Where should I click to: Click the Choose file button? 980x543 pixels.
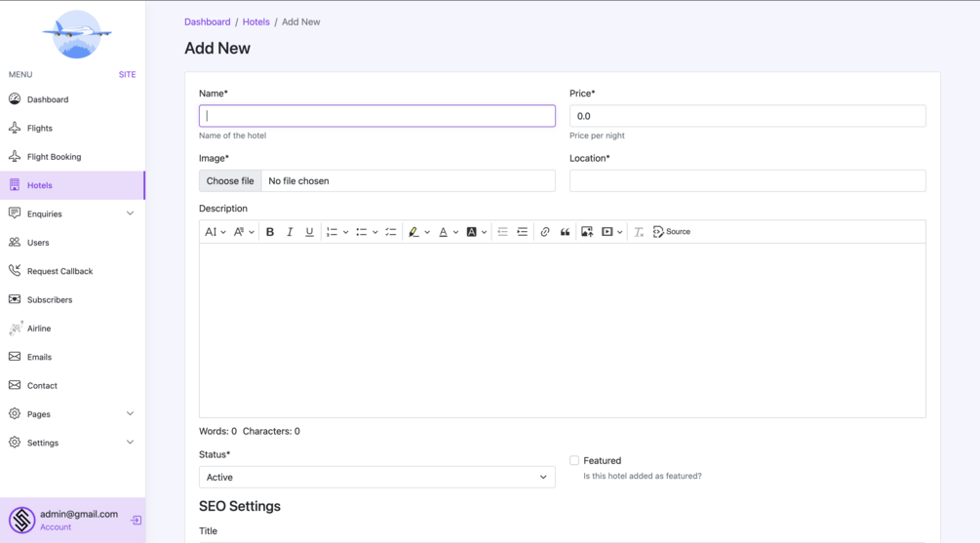(230, 180)
